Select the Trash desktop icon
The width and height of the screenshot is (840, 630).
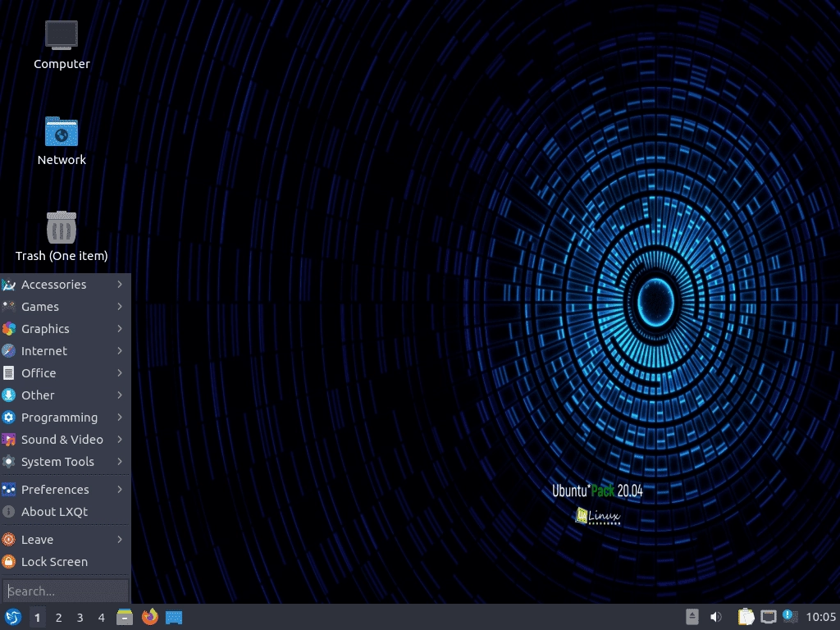(62, 236)
